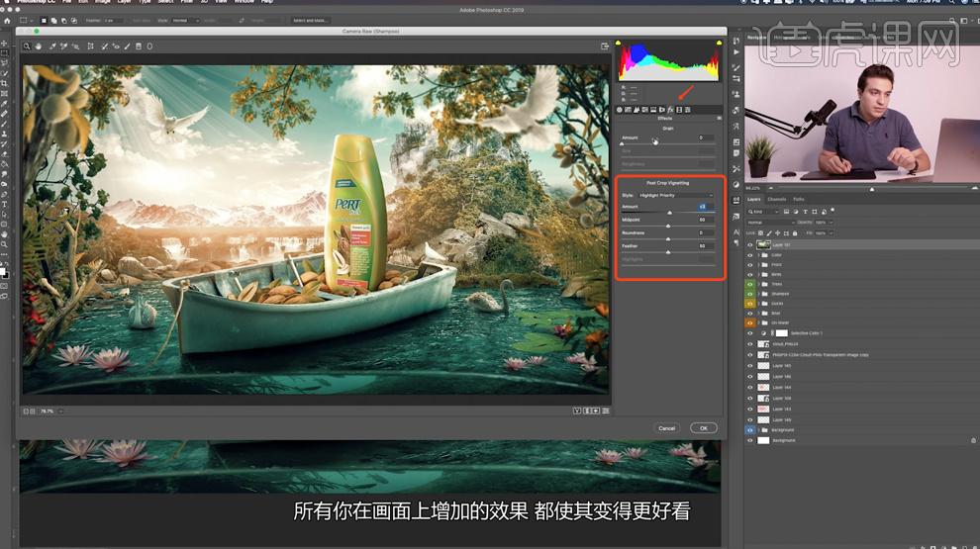Expand the Shampoo layer group

coord(758,294)
